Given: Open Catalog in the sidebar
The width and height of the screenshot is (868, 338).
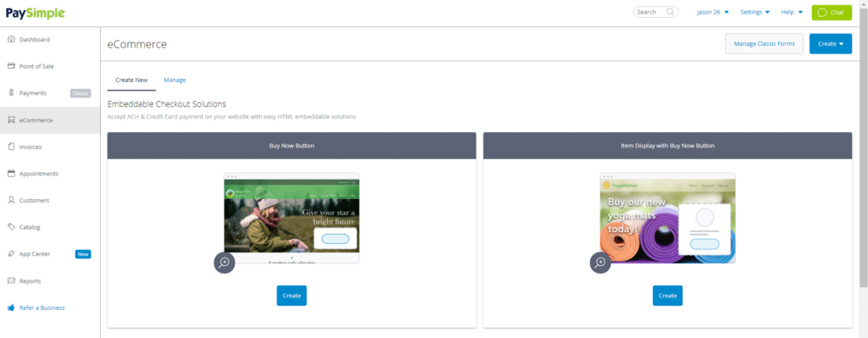Looking at the screenshot, I should (x=50, y=227).
